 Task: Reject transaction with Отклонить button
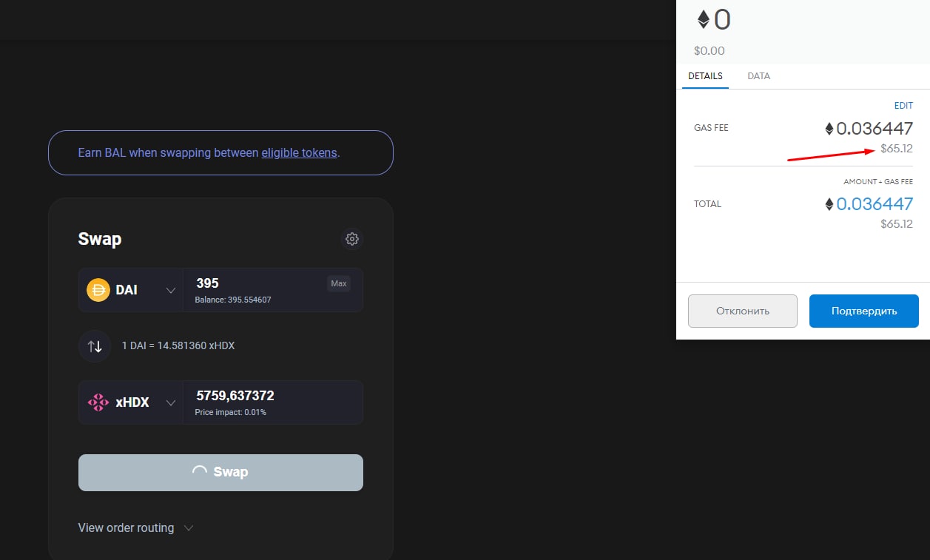point(743,311)
